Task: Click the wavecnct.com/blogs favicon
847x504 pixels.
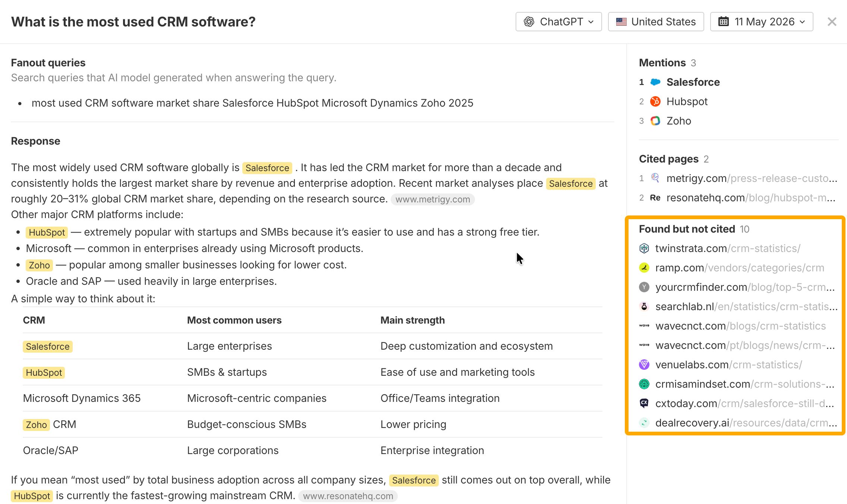Action: tap(644, 326)
